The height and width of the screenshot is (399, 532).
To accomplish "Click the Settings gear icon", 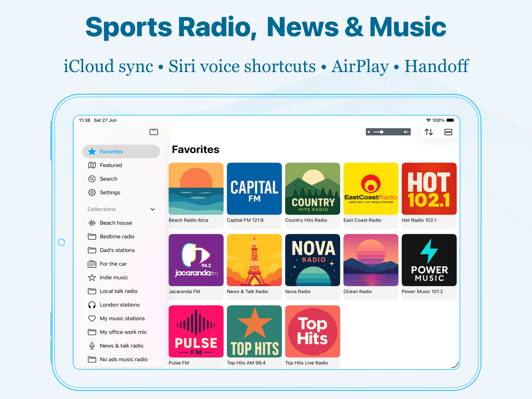I will tap(92, 192).
